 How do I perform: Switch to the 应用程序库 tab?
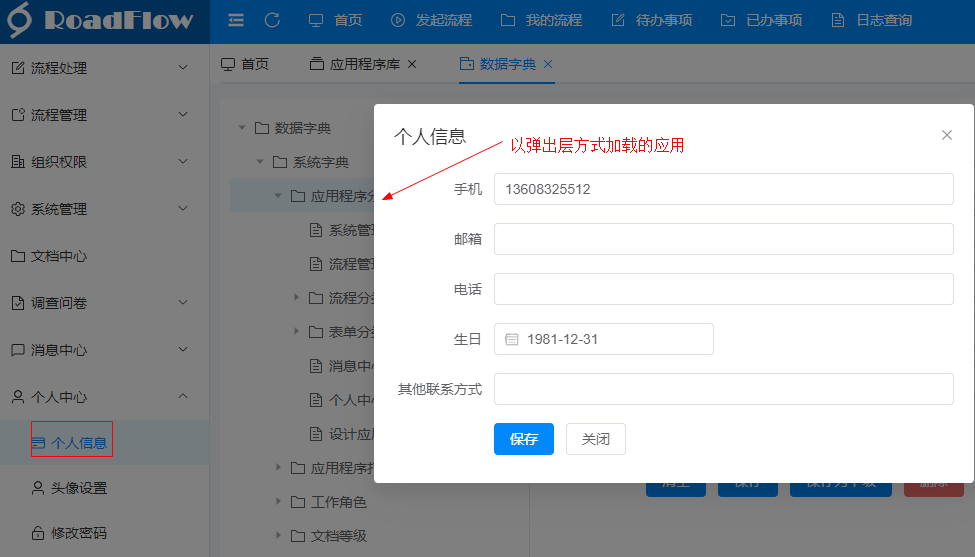pos(356,64)
